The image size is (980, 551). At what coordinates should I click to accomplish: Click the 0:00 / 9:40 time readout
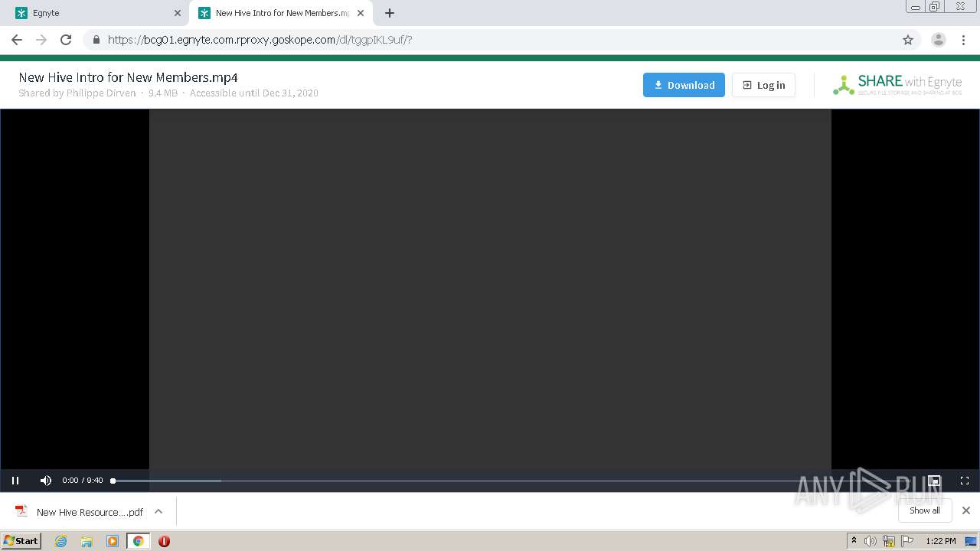(83, 481)
